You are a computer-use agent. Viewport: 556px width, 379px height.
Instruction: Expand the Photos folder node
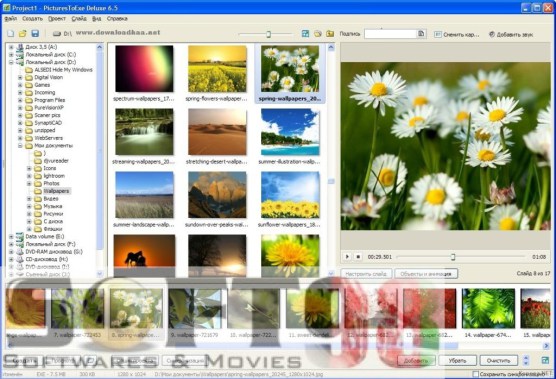[29, 184]
